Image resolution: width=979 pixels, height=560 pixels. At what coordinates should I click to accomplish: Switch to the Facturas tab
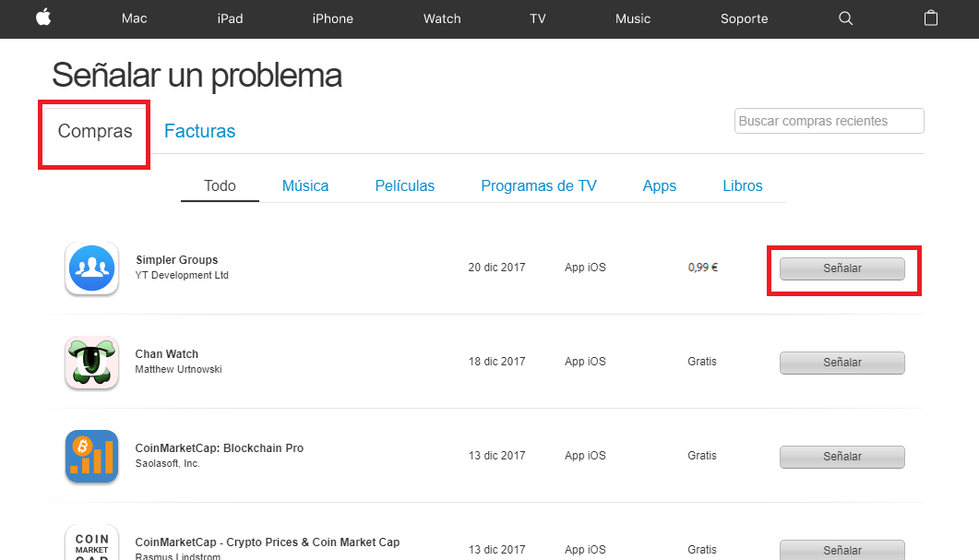tap(200, 131)
